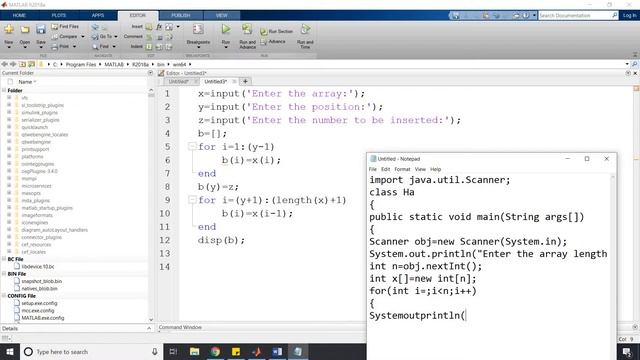Viewport: 640px width, 360px height.
Task: Open Notepad View menu
Action: click(x=420, y=169)
